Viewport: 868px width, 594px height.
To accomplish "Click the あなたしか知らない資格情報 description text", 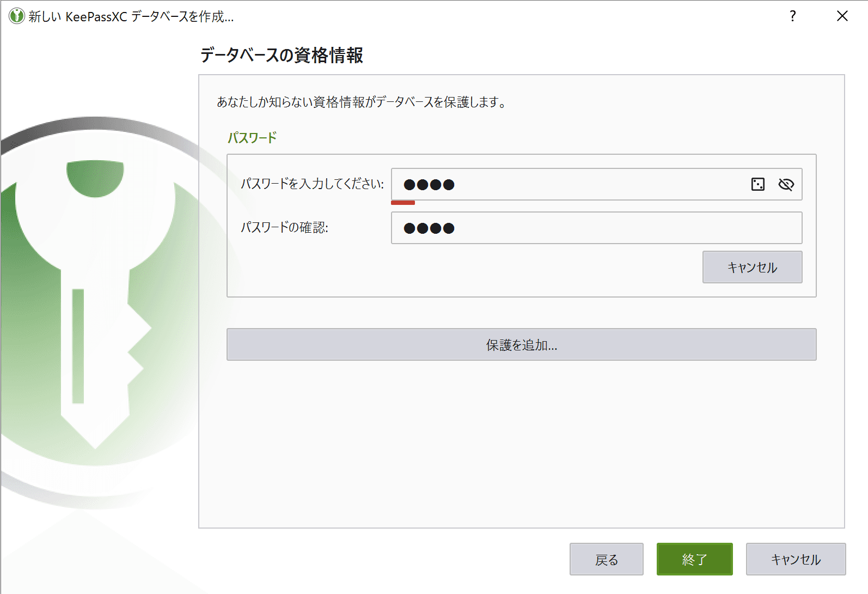I will coord(362,102).
